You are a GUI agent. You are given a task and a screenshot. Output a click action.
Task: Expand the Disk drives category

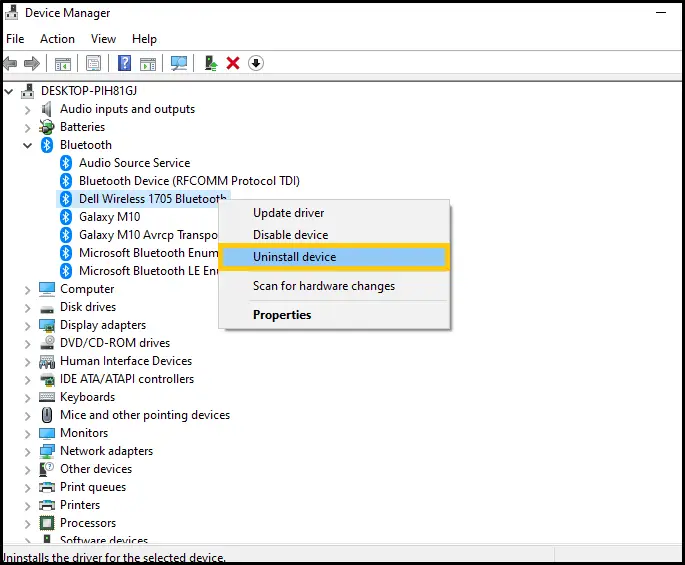pos(28,308)
